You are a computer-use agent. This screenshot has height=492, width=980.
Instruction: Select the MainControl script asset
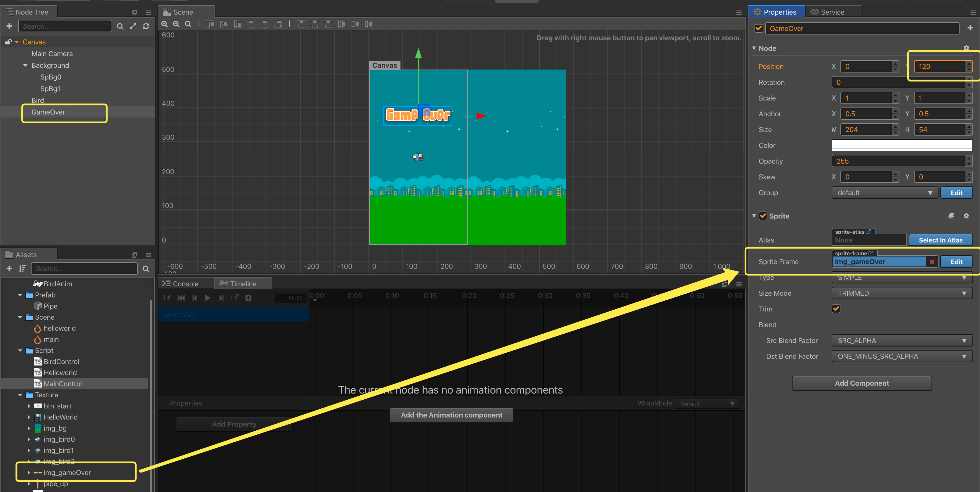point(74,384)
